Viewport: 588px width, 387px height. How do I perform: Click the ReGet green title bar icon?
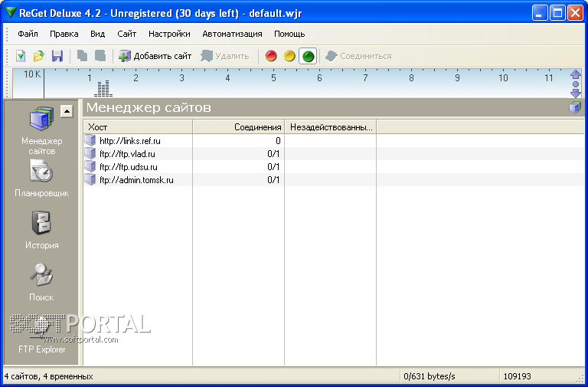click(x=11, y=13)
